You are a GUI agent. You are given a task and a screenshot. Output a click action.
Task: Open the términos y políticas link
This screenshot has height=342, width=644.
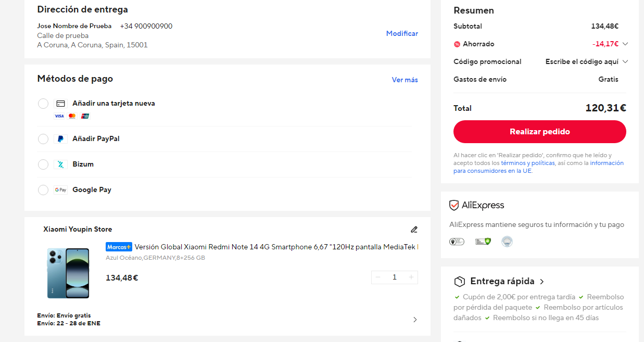[528, 163]
